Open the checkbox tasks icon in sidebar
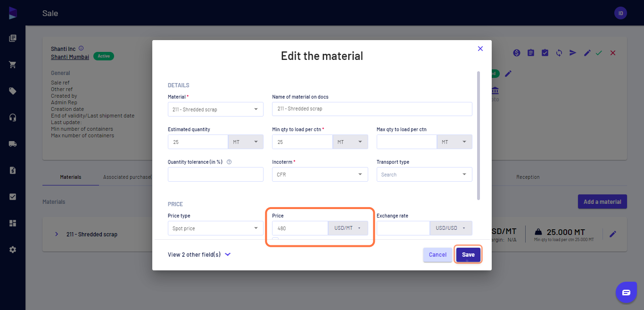The height and width of the screenshot is (310, 644). (13, 197)
